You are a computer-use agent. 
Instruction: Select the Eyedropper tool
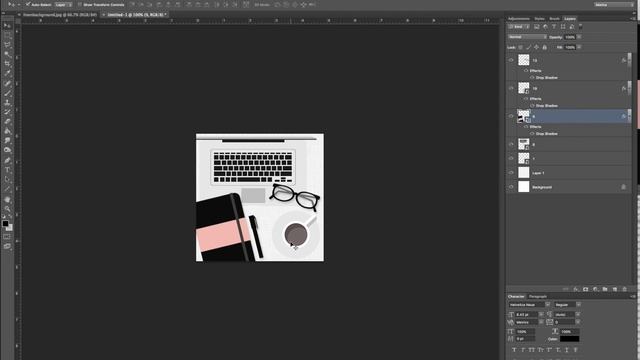tap(7, 73)
